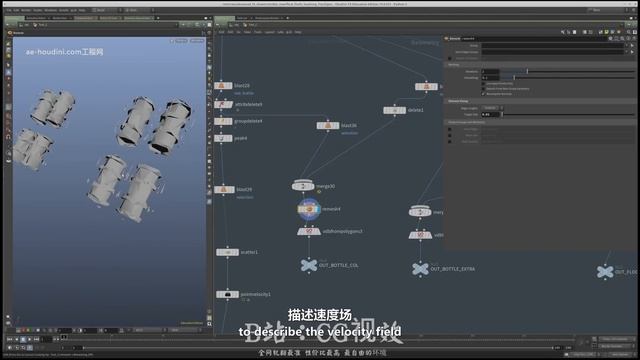The height and width of the screenshot is (360, 640).
Task: Open the network editor Tools menu
Action: (x=258, y=32)
